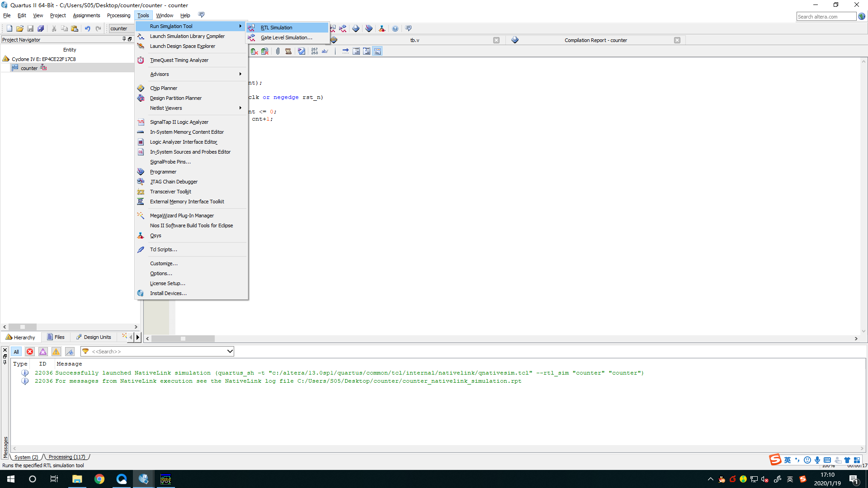The width and height of the screenshot is (868, 488).
Task: Go to next Project Navigator tabs with right arrow
Action: pos(138,337)
